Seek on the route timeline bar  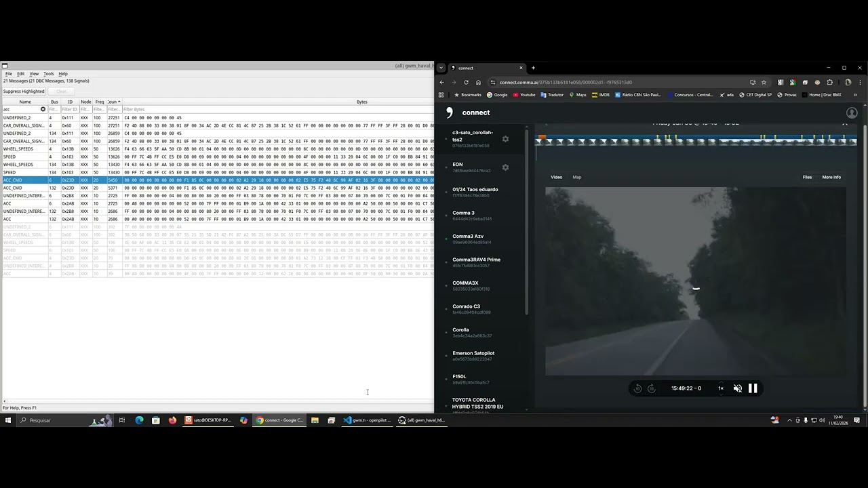click(696, 140)
